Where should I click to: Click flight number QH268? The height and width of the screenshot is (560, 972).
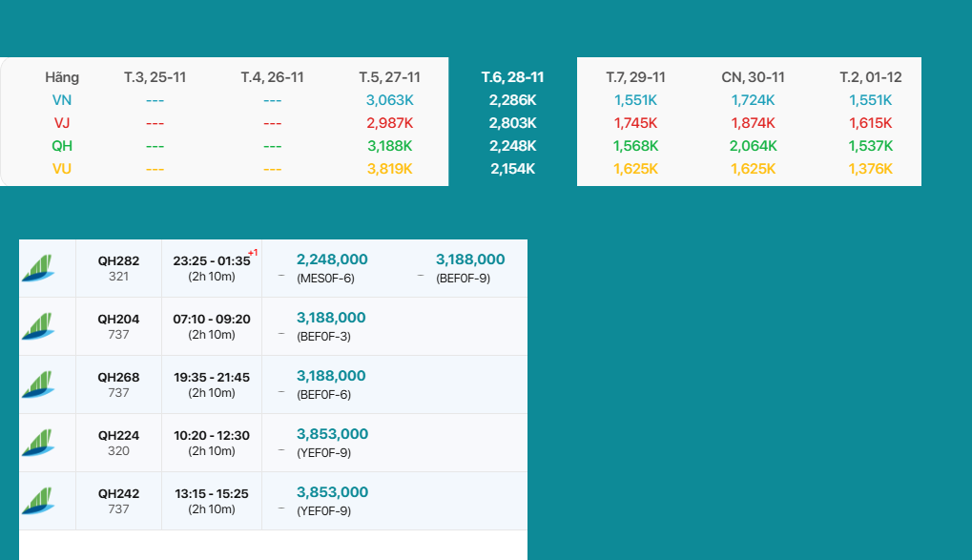coord(118,377)
